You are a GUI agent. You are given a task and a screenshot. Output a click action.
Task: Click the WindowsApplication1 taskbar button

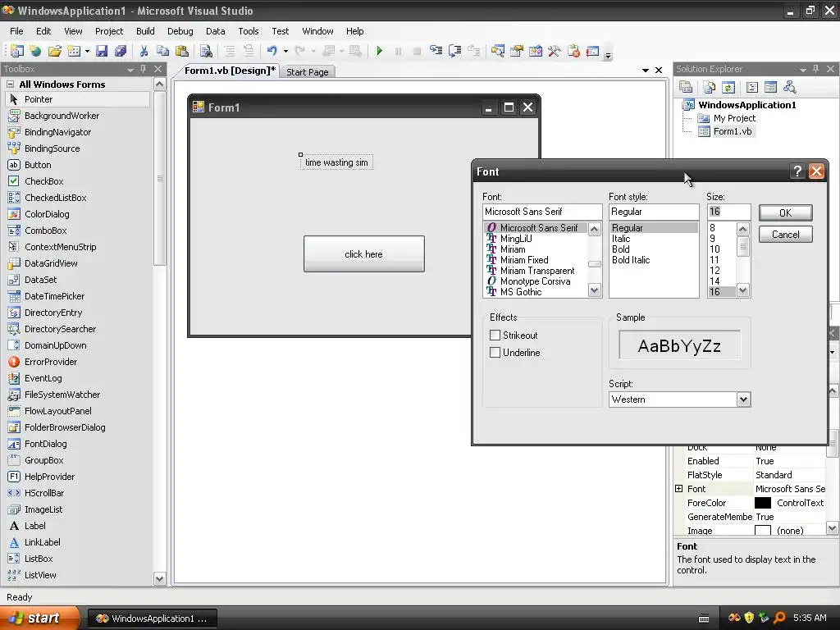(152, 619)
